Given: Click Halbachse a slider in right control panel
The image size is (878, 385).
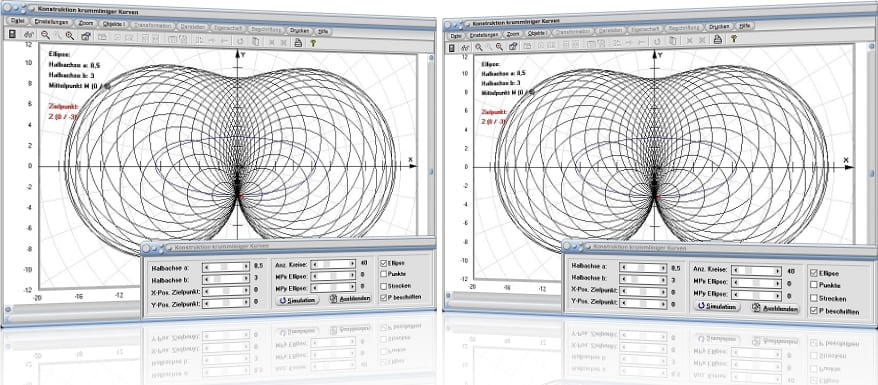Looking at the screenshot, I should (x=642, y=267).
